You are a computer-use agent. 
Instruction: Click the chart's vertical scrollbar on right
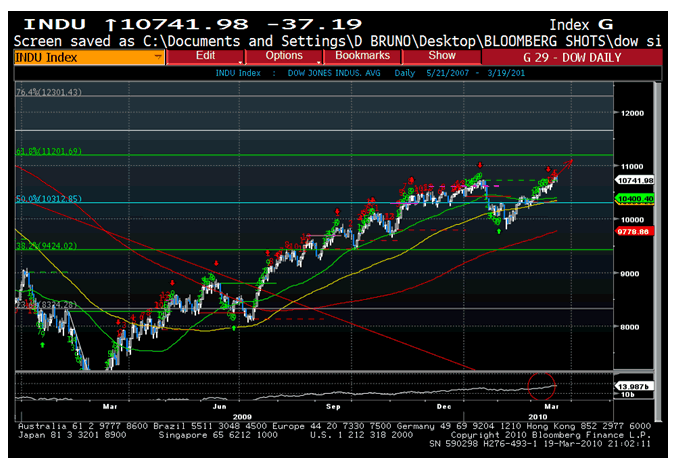tap(657, 252)
